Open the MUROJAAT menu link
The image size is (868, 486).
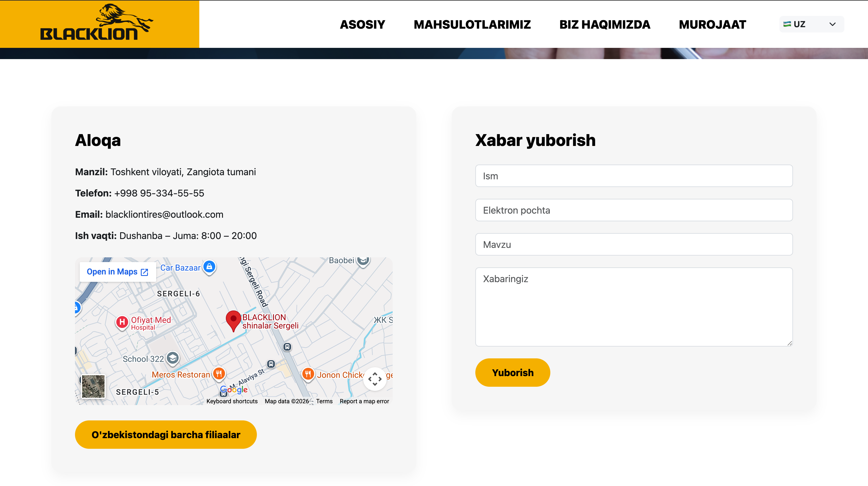pos(712,24)
